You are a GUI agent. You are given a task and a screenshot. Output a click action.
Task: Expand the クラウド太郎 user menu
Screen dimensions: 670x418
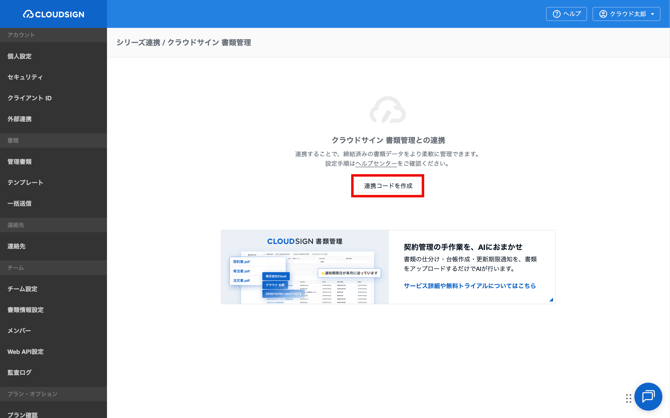tap(626, 14)
